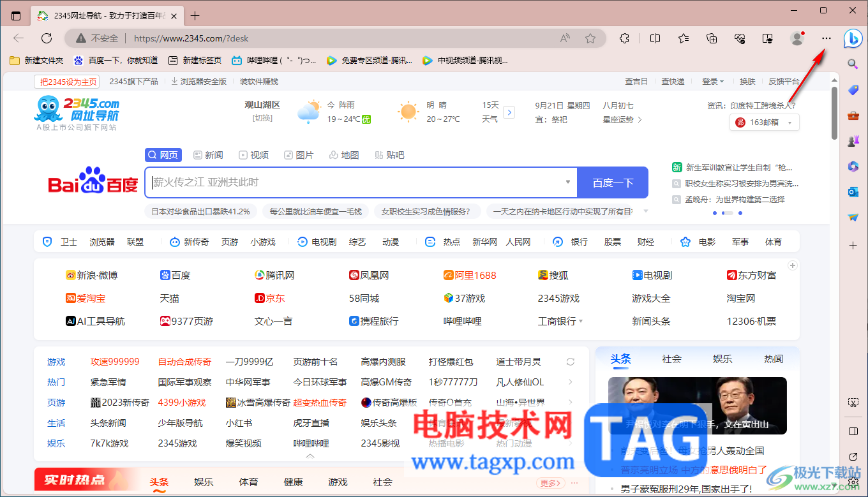The image size is (868, 497).
Task: Click the user profile avatar
Action: coord(797,38)
